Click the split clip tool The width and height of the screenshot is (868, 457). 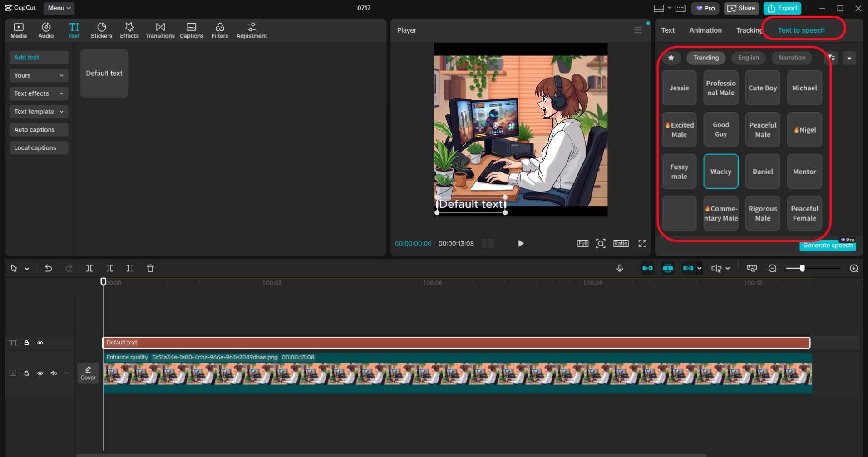(x=89, y=269)
